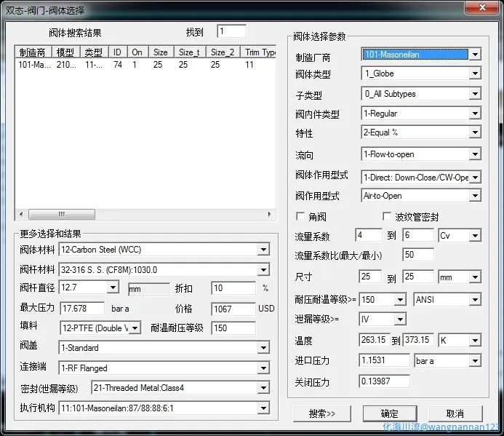Click the 确定 button

[390, 413]
